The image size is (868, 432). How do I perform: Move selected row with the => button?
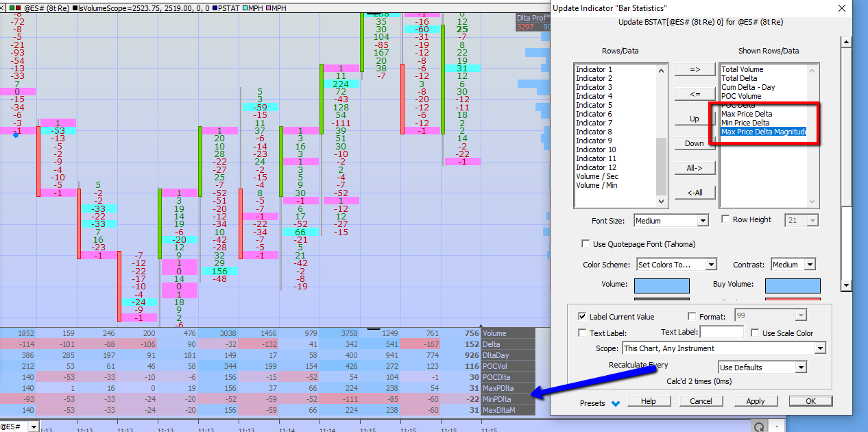click(x=695, y=69)
